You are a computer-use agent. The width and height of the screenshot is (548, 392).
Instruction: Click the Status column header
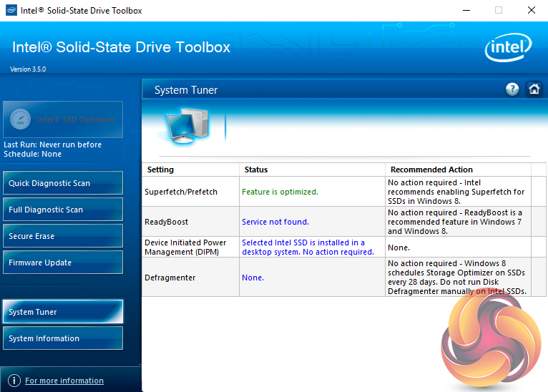pos(312,170)
